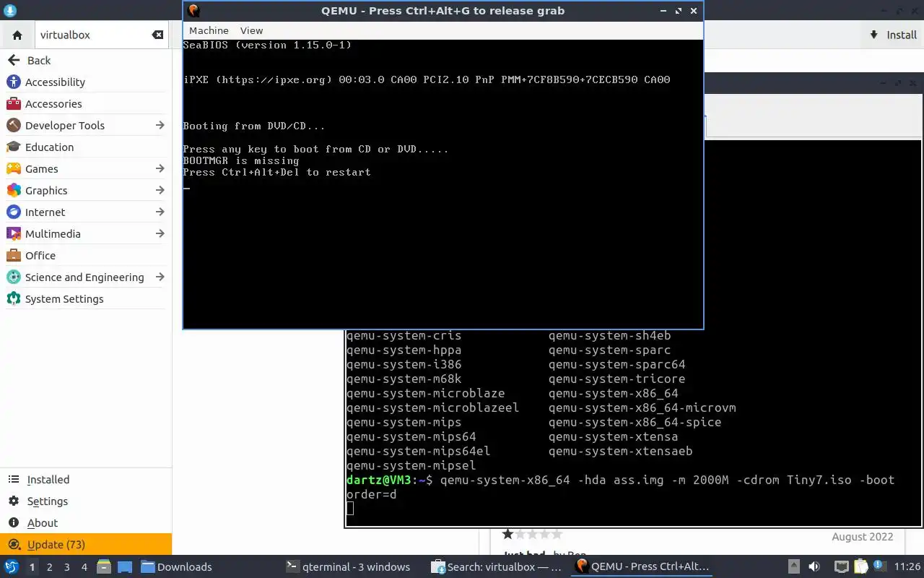
Task: Go Back in Discover sidebar
Action: tap(86, 60)
